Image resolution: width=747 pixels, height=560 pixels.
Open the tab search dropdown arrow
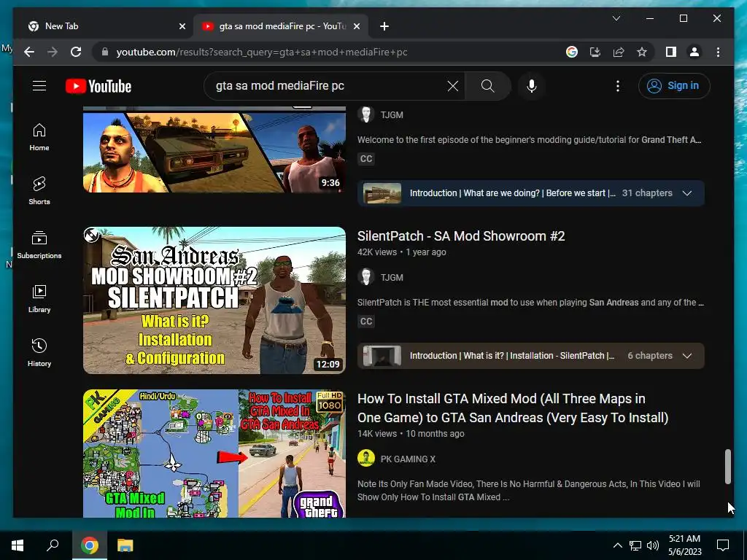[x=616, y=18]
